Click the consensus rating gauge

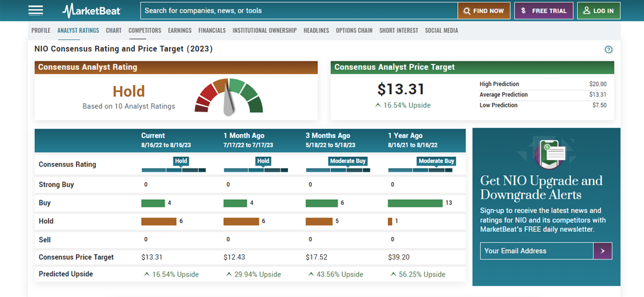coord(228,96)
